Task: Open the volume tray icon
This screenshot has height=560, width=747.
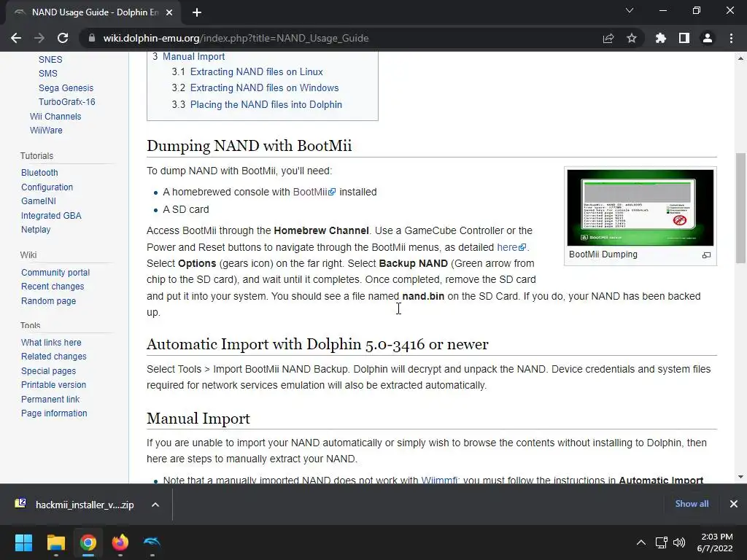Action: point(679,542)
